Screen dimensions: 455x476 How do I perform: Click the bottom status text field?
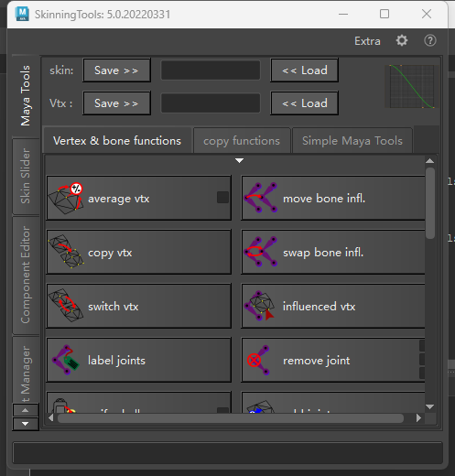[x=228, y=453]
